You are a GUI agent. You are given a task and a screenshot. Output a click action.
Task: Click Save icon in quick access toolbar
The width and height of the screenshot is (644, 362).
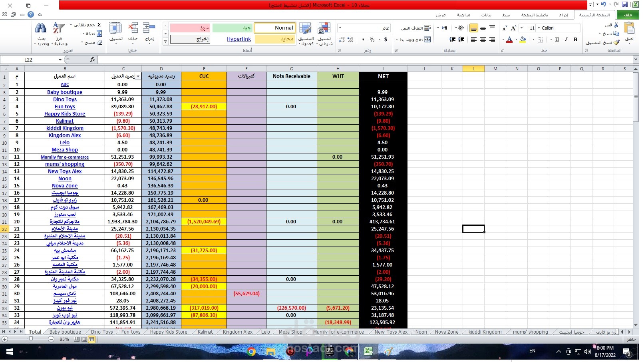[625, 5]
